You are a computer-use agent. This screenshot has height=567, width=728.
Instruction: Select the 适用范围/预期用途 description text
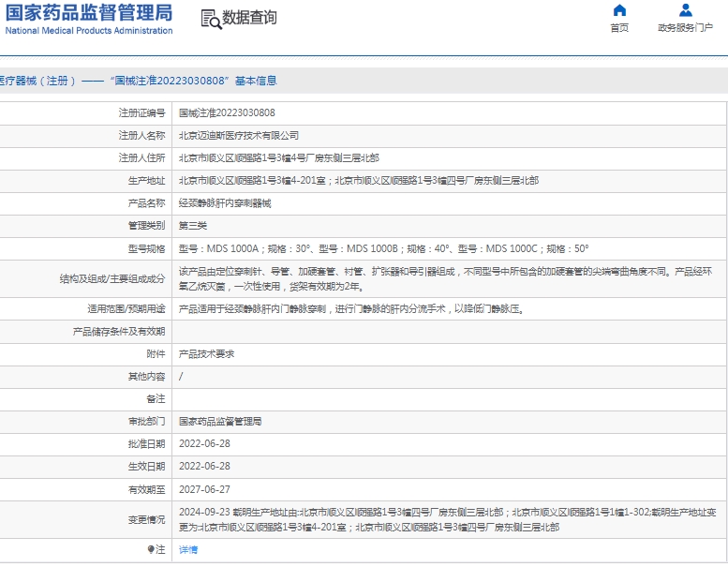351,309
